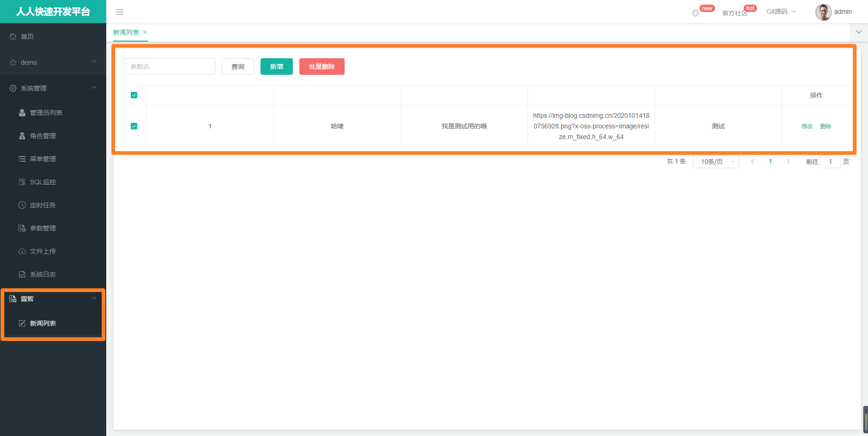
Task: Click the admin username
Action: tap(843, 12)
